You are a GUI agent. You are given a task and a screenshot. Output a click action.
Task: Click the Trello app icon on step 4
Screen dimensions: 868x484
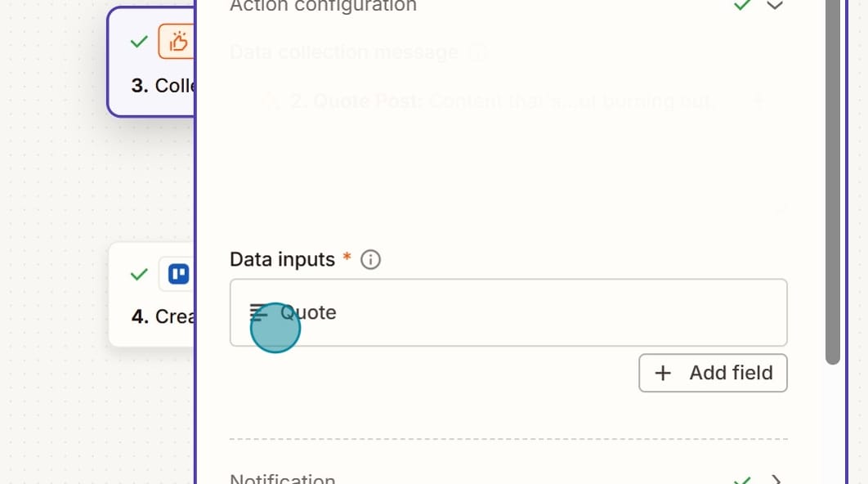tap(178, 274)
